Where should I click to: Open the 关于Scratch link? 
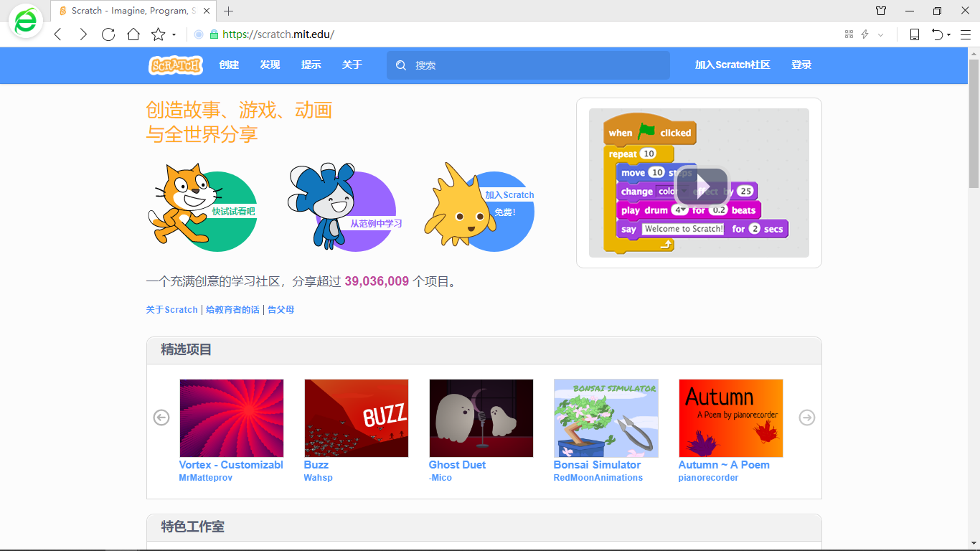[x=171, y=310]
